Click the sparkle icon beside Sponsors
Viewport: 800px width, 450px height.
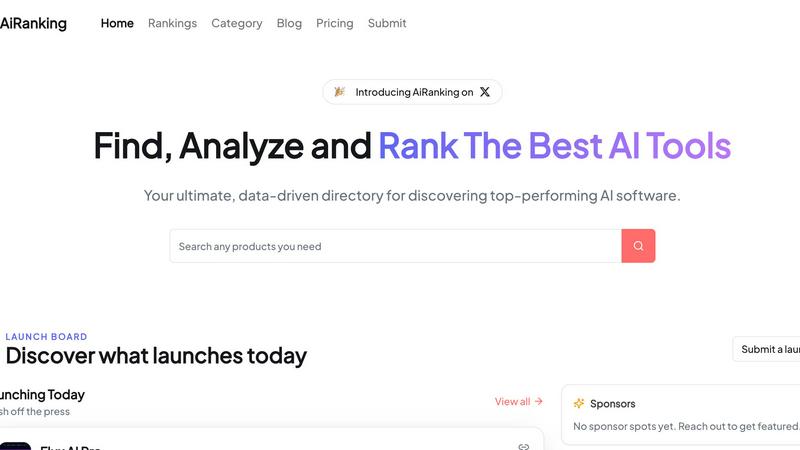pyautogui.click(x=579, y=404)
